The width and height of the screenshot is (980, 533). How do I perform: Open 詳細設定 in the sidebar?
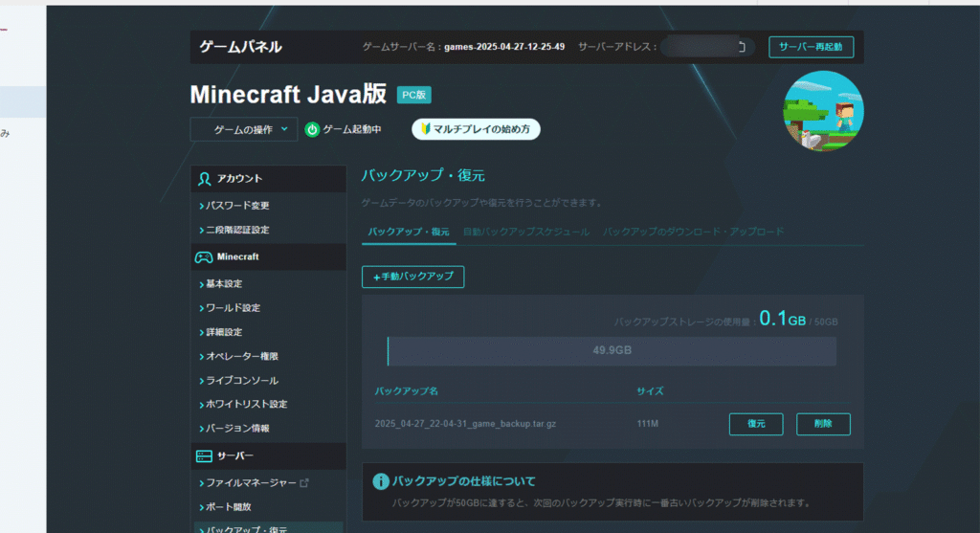point(224,332)
